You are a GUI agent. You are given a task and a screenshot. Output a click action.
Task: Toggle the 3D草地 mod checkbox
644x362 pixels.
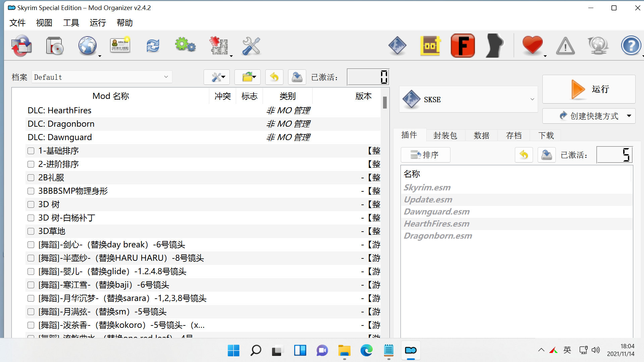tap(31, 231)
